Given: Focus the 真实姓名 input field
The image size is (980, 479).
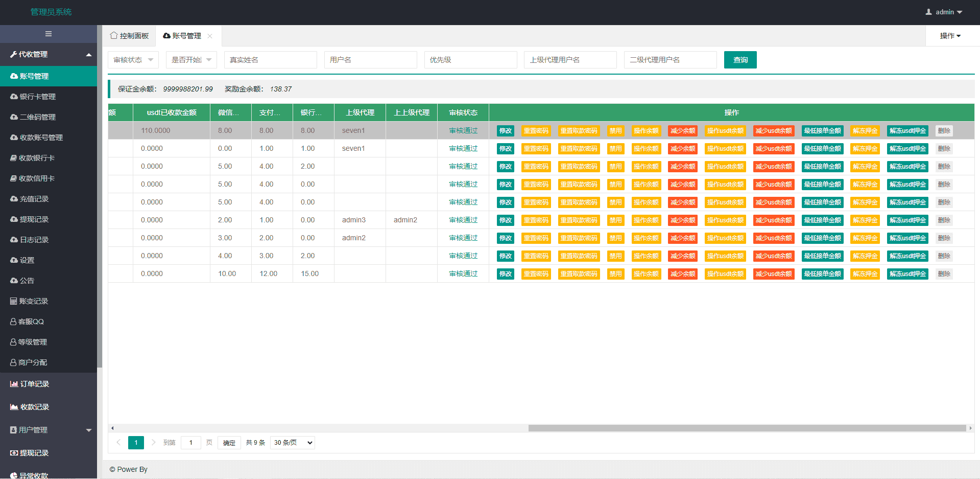Looking at the screenshot, I should [270, 60].
